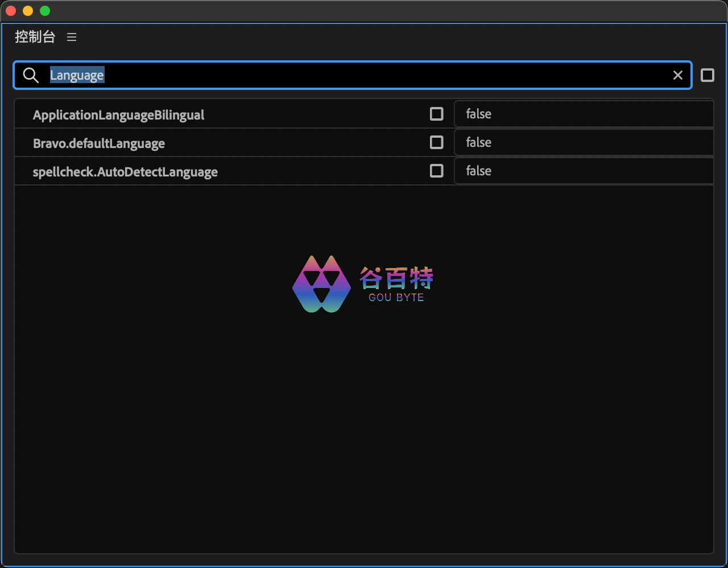This screenshot has height=568, width=728.
Task: Tick the Bravo.defaultLanguage checkbox
Action: click(436, 142)
